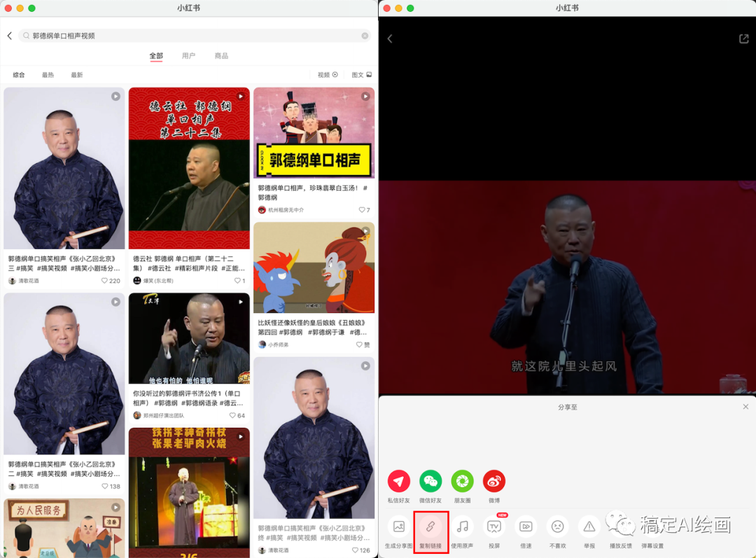Viewport: 756px width, 558px height.
Task: Open post titled 《张小乙回北京》终
Action: coord(314,533)
